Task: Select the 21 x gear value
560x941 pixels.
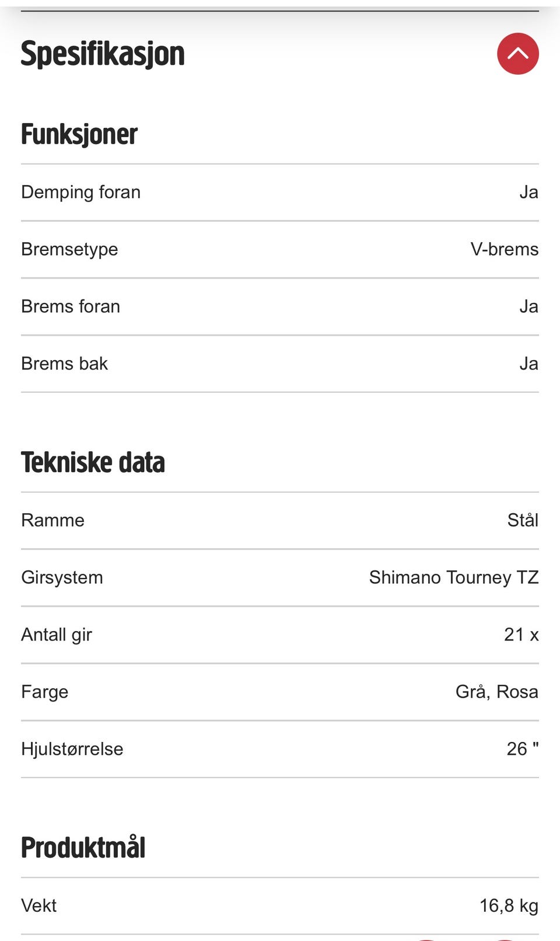Action: (521, 635)
